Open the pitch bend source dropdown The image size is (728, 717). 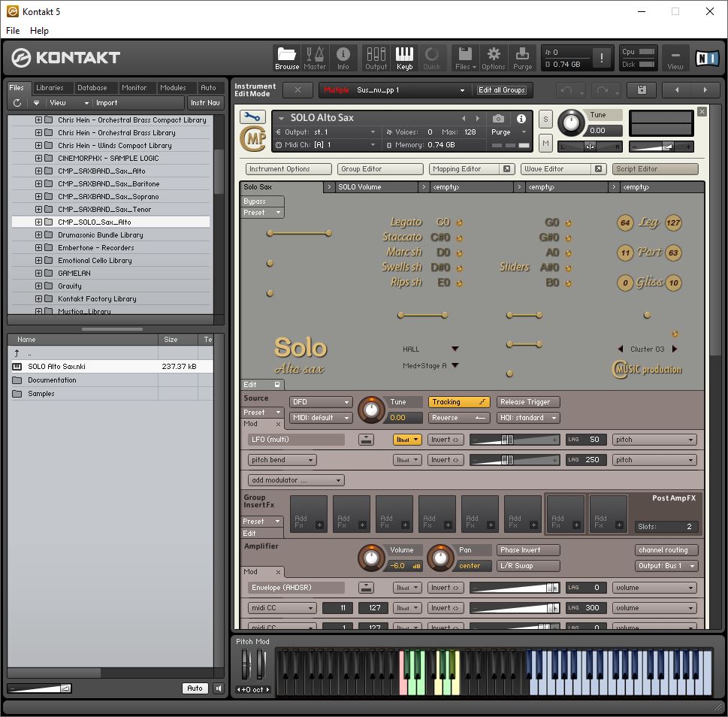tap(282, 460)
